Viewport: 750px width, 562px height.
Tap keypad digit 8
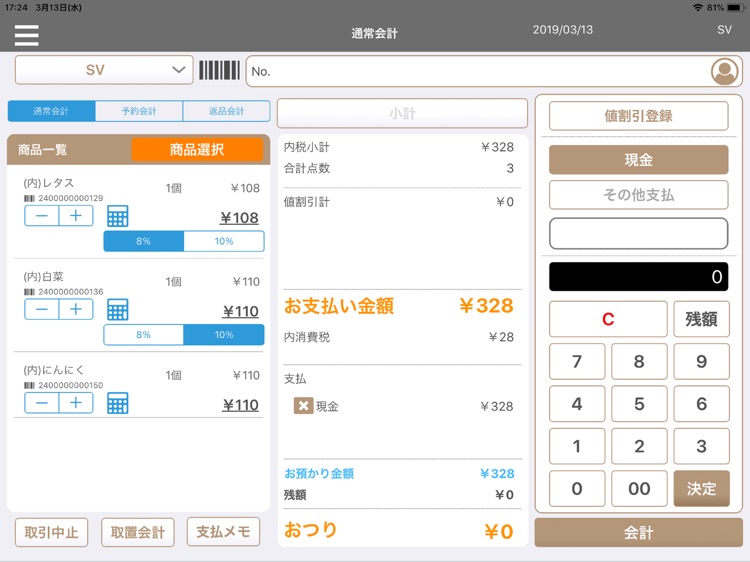639,362
